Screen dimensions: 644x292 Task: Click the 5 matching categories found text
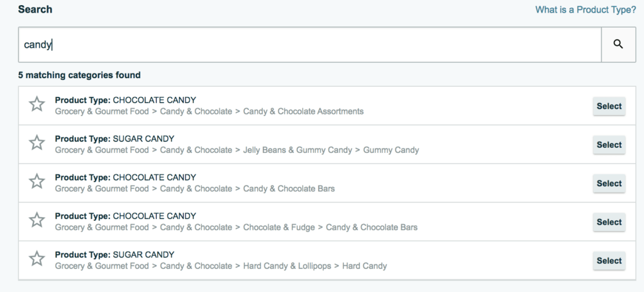click(x=79, y=76)
